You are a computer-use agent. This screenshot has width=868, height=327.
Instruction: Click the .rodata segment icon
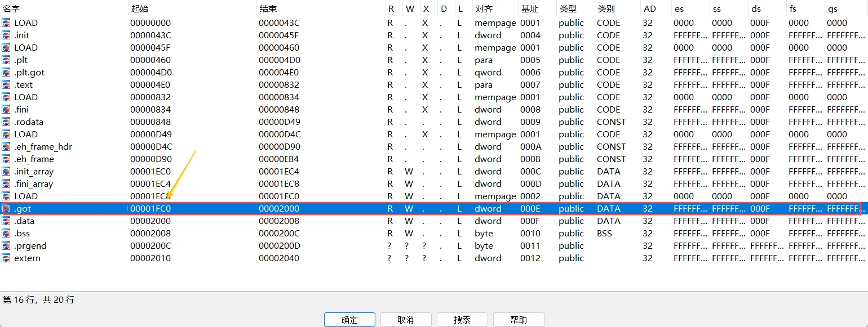tap(6, 122)
